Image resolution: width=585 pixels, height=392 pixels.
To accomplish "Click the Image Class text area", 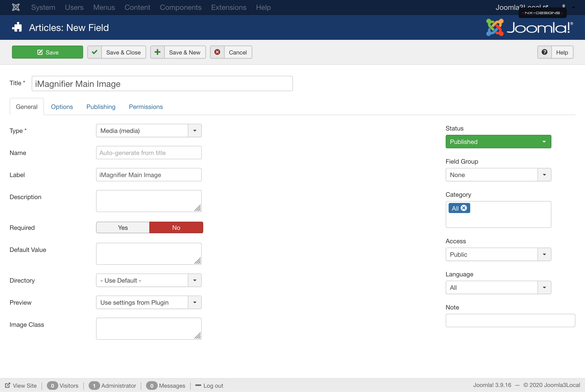I will pyautogui.click(x=149, y=328).
